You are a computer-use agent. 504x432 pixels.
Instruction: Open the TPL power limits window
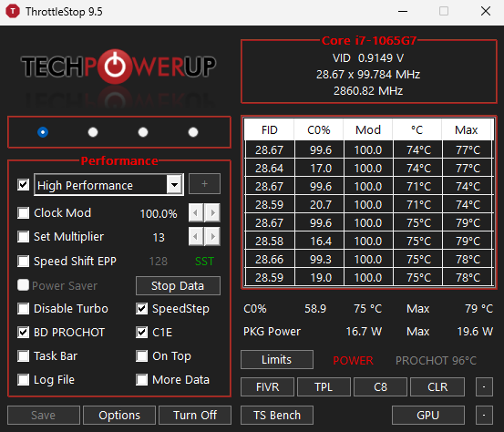(324, 387)
